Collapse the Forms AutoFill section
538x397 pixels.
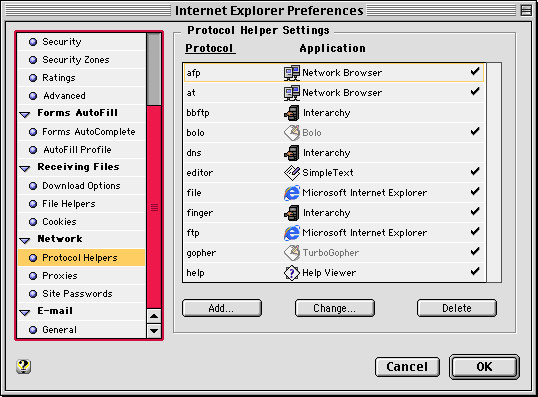pos(25,115)
